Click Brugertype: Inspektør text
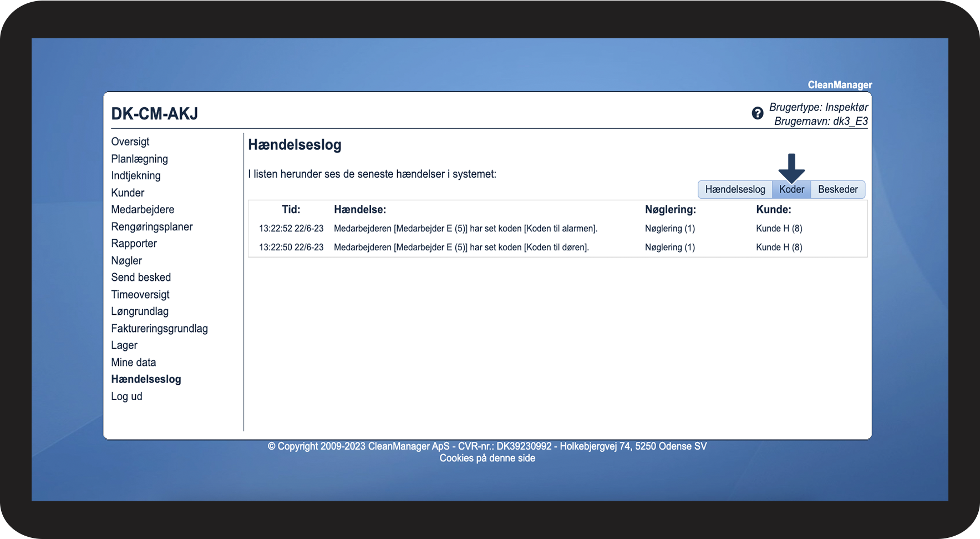 pos(819,107)
